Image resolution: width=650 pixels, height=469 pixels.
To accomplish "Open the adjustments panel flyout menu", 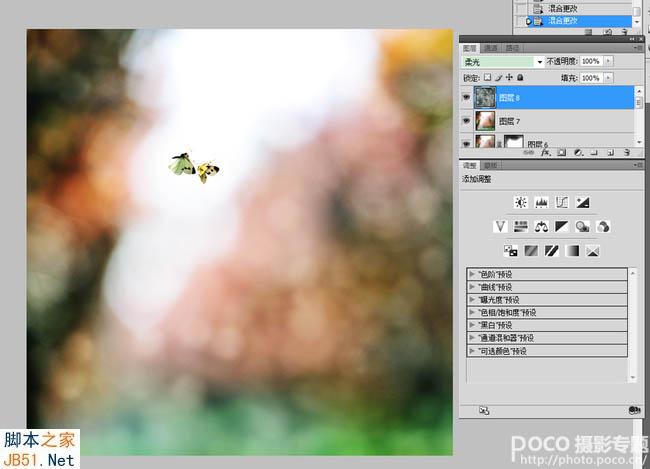I will tap(638, 165).
